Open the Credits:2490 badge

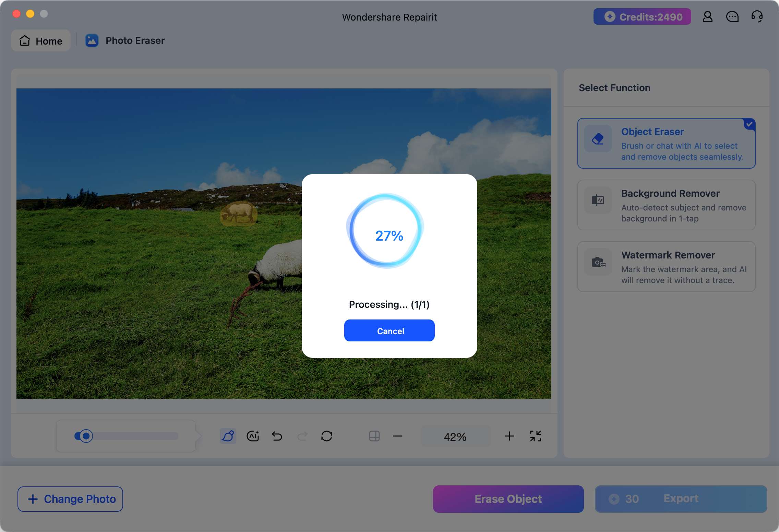coord(642,16)
